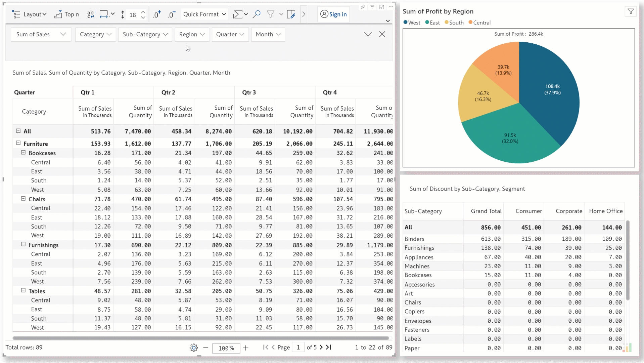This screenshot has height=363, width=644.
Task: Click the edit column pencil icon
Action: tap(291, 14)
